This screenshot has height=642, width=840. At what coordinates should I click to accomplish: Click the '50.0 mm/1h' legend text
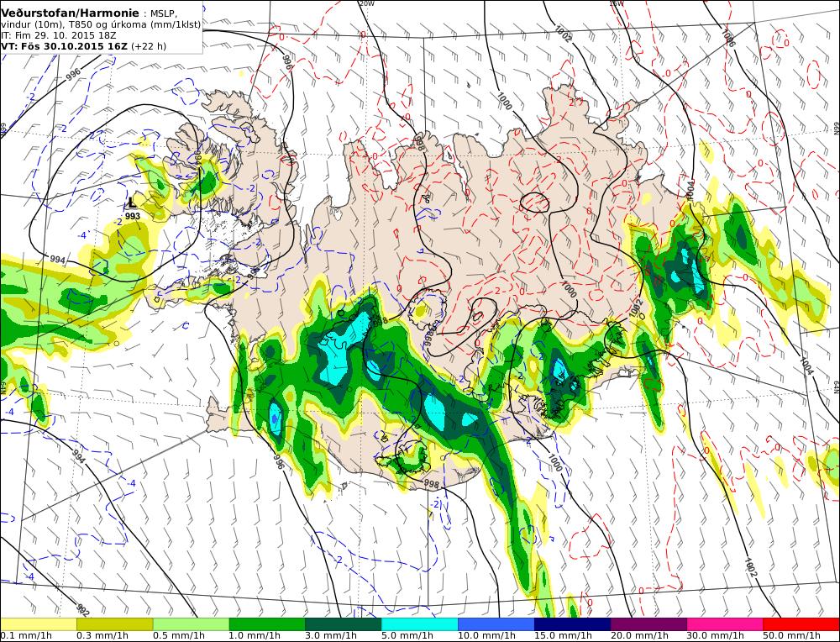click(792, 635)
